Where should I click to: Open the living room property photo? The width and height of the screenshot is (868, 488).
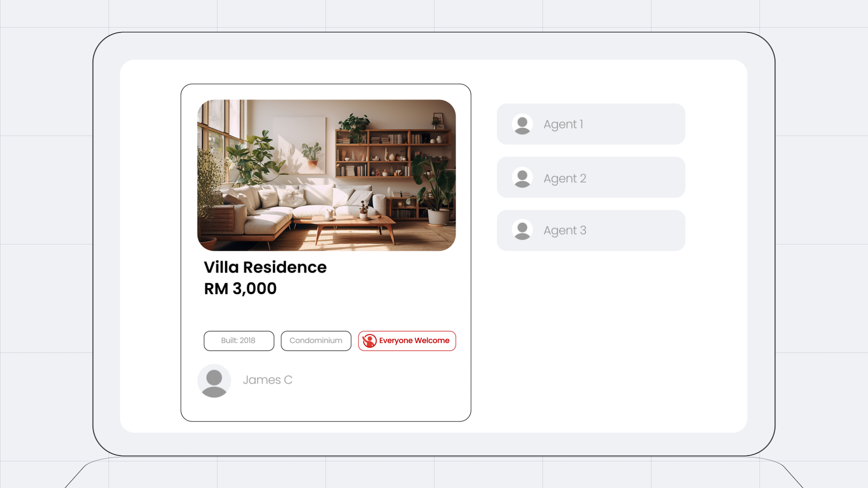coord(326,175)
